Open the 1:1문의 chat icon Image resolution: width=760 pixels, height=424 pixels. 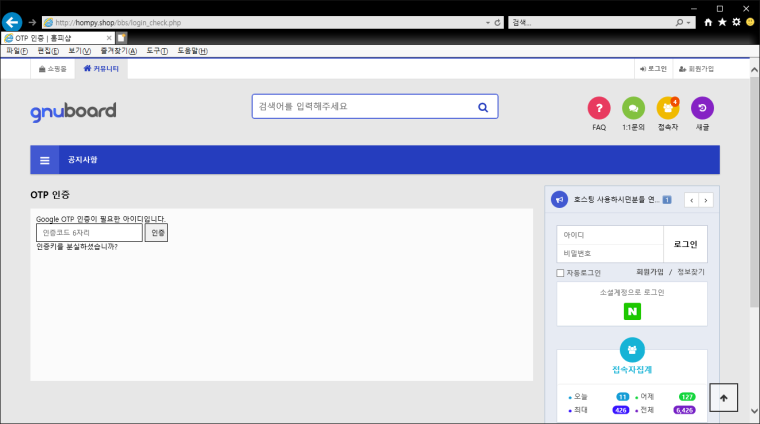(x=633, y=108)
